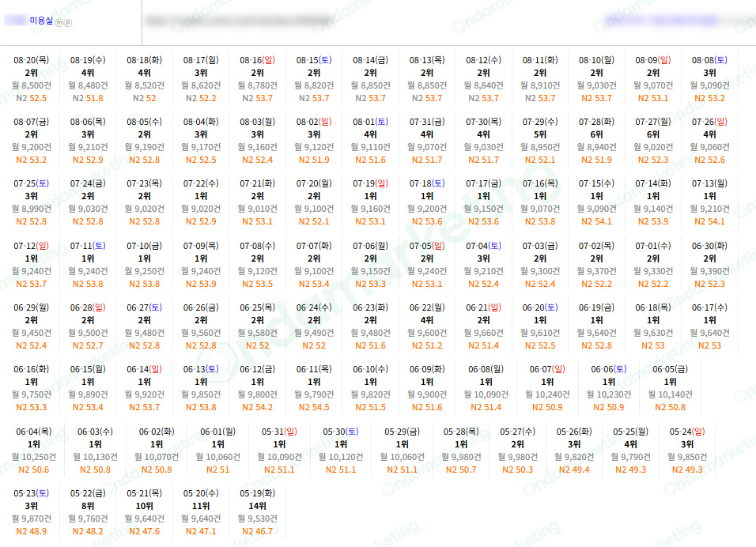The width and height of the screenshot is (756, 547).
Task: Click the 월 8,990건 value
Action: coord(32,209)
